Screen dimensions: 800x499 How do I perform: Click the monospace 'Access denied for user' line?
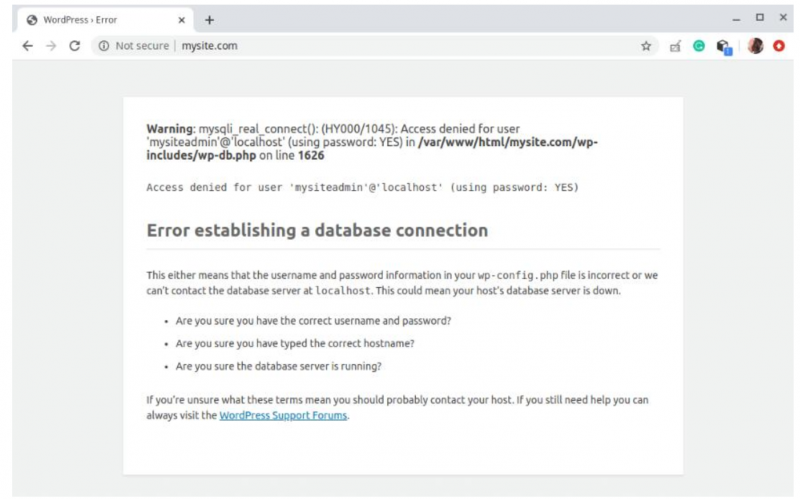tap(362, 187)
